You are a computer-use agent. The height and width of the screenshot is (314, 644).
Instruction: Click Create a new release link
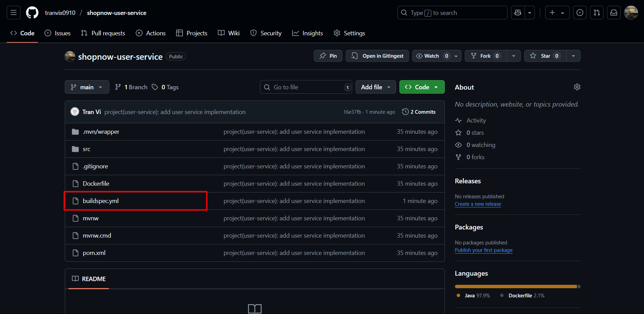478,204
